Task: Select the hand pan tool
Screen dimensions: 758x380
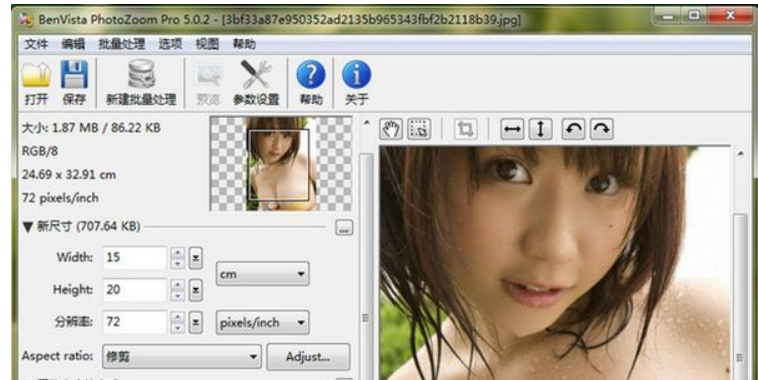Action: click(x=391, y=129)
